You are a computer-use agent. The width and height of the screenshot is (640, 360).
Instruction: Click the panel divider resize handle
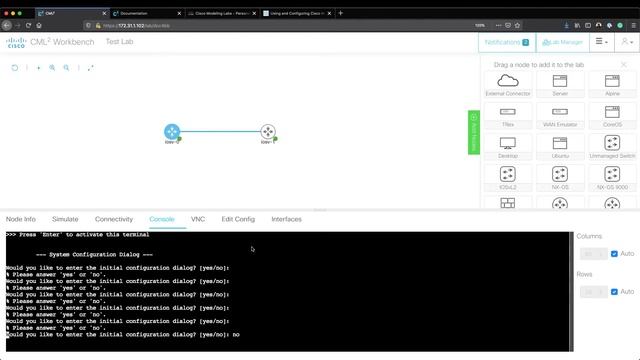(x=320, y=210)
